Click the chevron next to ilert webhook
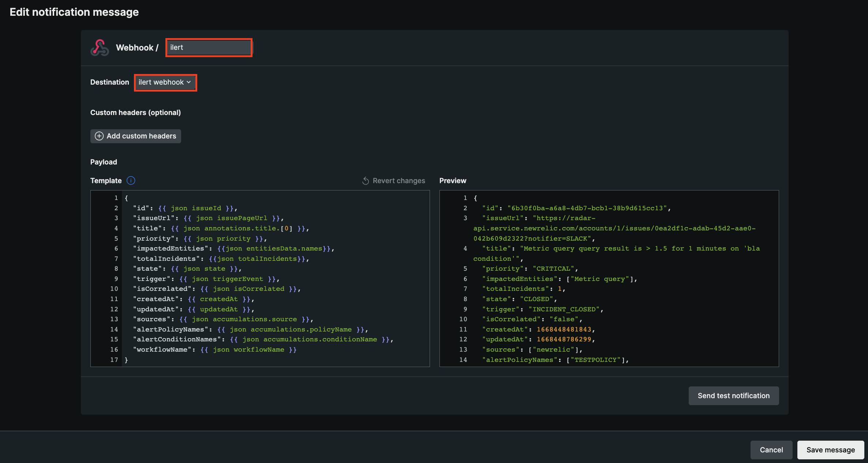This screenshot has height=463, width=868. pyautogui.click(x=189, y=82)
